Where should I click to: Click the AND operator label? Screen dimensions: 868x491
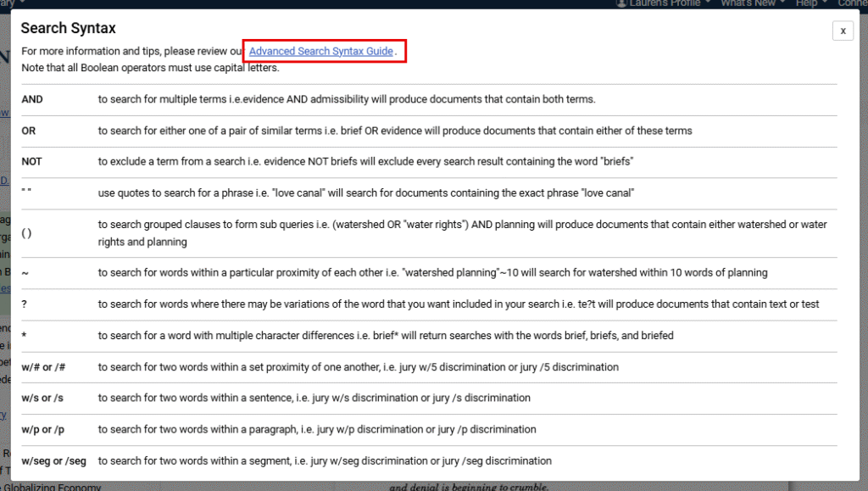click(x=32, y=99)
